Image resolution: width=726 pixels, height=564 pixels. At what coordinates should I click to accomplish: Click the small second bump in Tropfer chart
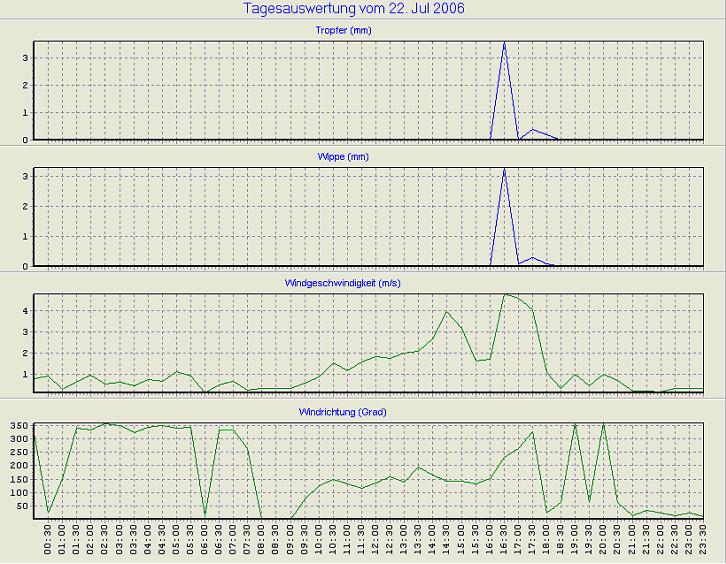(533, 130)
